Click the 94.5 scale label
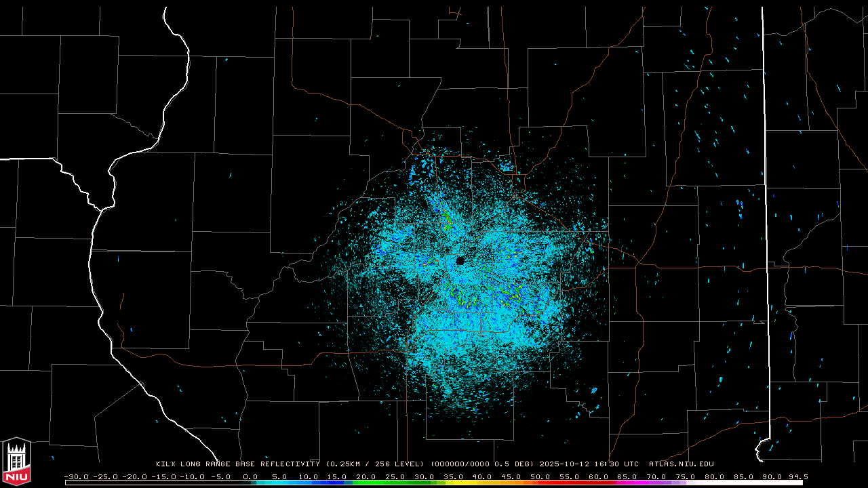The width and height of the screenshot is (868, 488). [x=797, y=476]
